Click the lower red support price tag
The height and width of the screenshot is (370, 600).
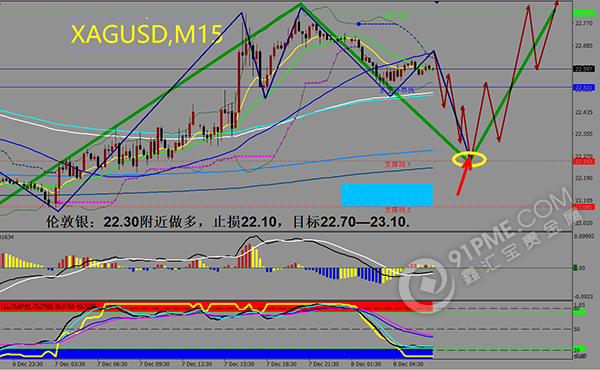coord(583,207)
